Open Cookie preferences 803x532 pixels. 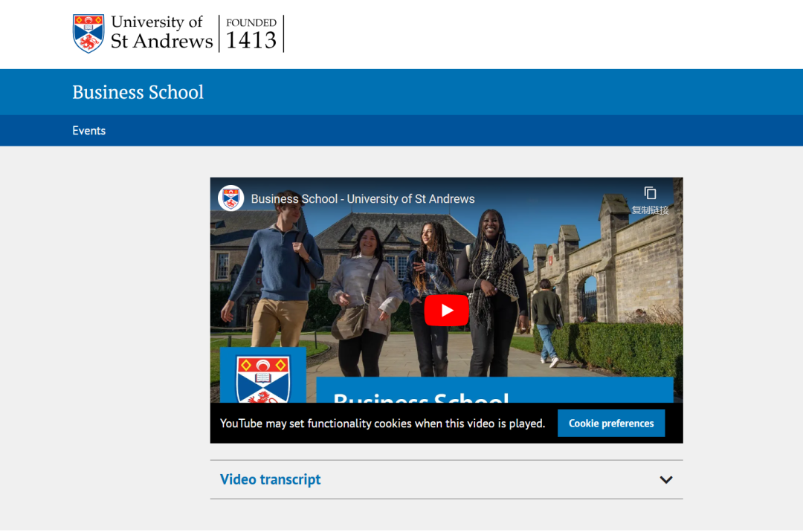coord(611,424)
